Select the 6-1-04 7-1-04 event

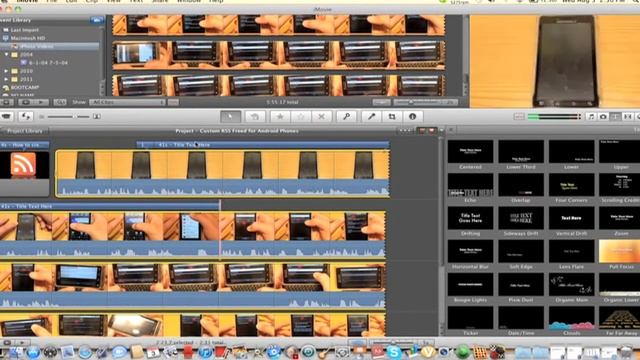pos(48,63)
